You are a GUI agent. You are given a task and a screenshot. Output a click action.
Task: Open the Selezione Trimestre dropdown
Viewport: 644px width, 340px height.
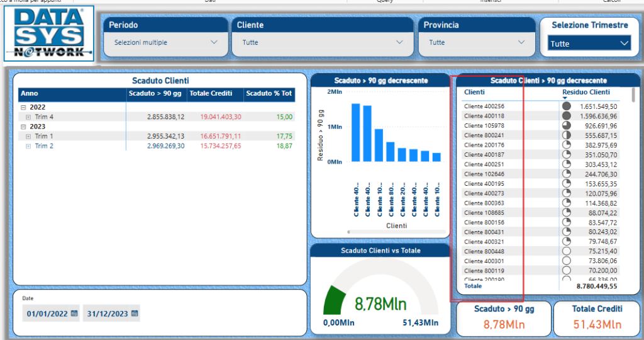624,43
